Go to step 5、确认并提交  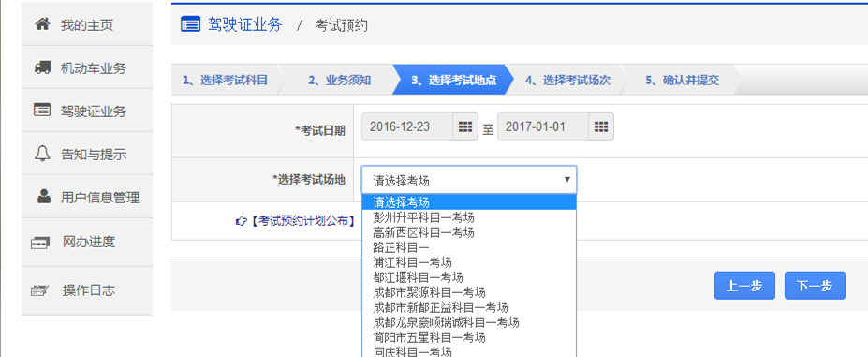(682, 80)
